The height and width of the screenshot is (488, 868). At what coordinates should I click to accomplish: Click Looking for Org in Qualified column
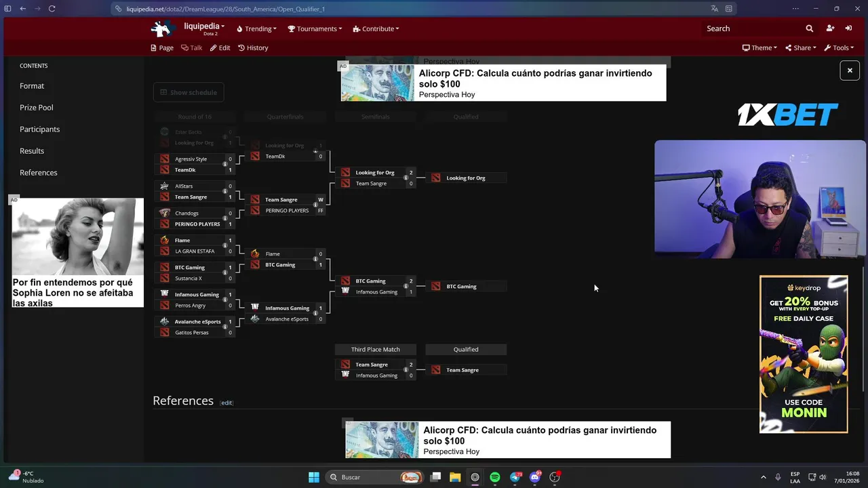(x=466, y=178)
